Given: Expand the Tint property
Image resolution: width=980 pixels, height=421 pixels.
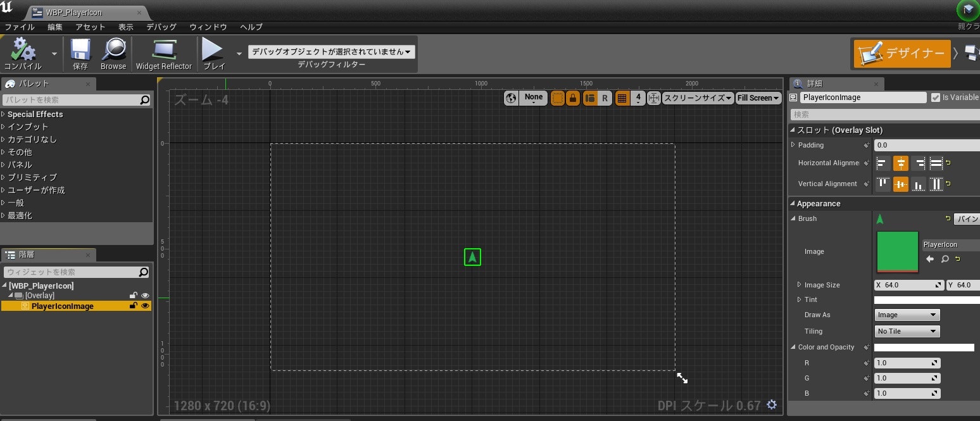Looking at the screenshot, I should [799, 299].
